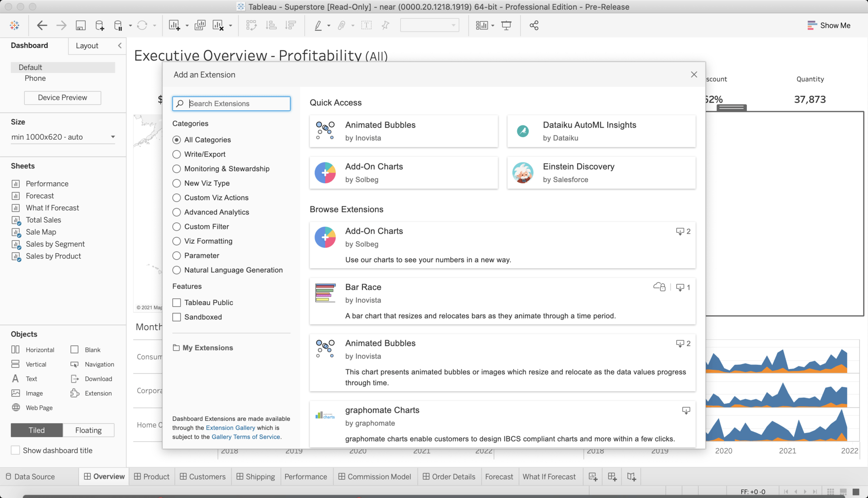868x498 pixels.
Task: Open Einstein Discovery quick access card
Action: [x=601, y=173]
